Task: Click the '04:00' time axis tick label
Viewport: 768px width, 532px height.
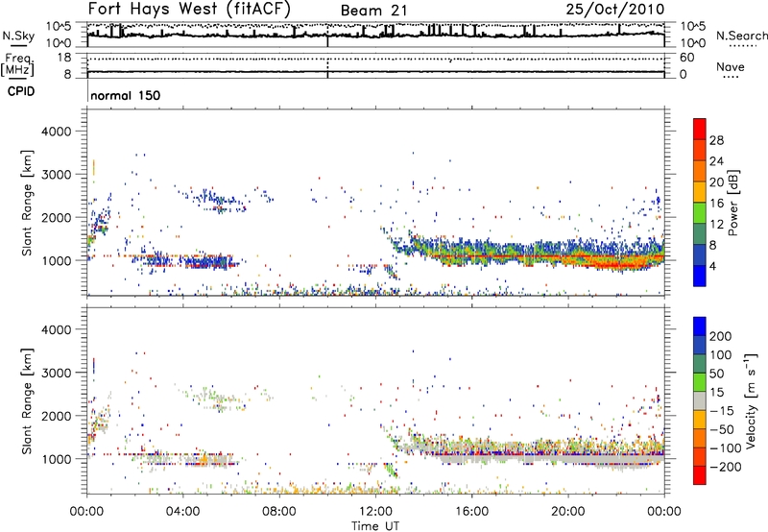Action: (182, 512)
